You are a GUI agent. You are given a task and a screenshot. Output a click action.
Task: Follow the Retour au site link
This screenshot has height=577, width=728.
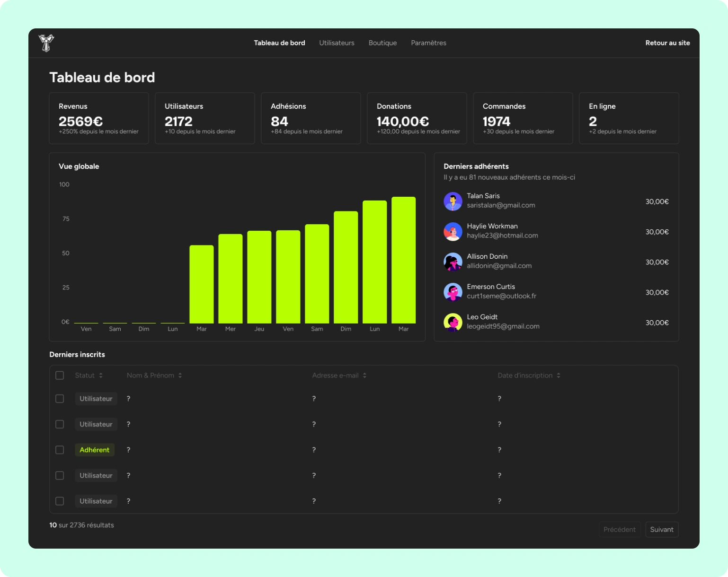tap(667, 43)
